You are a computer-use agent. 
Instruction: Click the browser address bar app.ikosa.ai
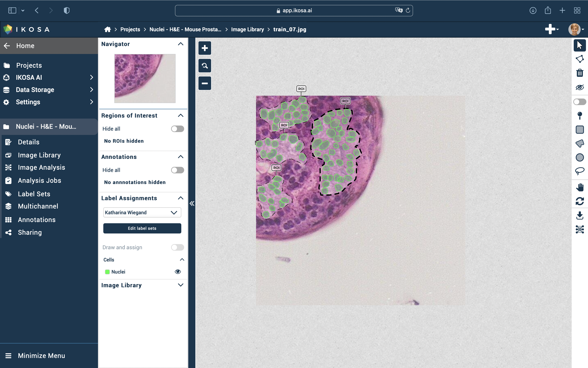[x=294, y=10]
